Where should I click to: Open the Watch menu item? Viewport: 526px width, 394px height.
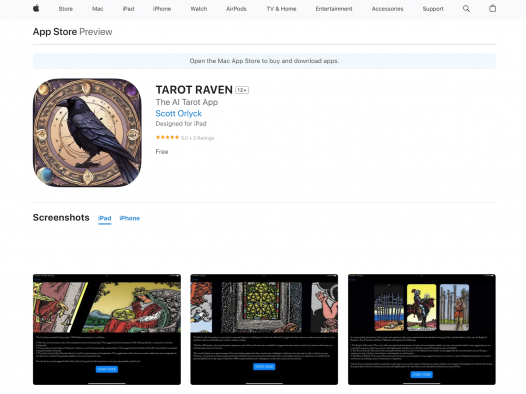pos(199,9)
